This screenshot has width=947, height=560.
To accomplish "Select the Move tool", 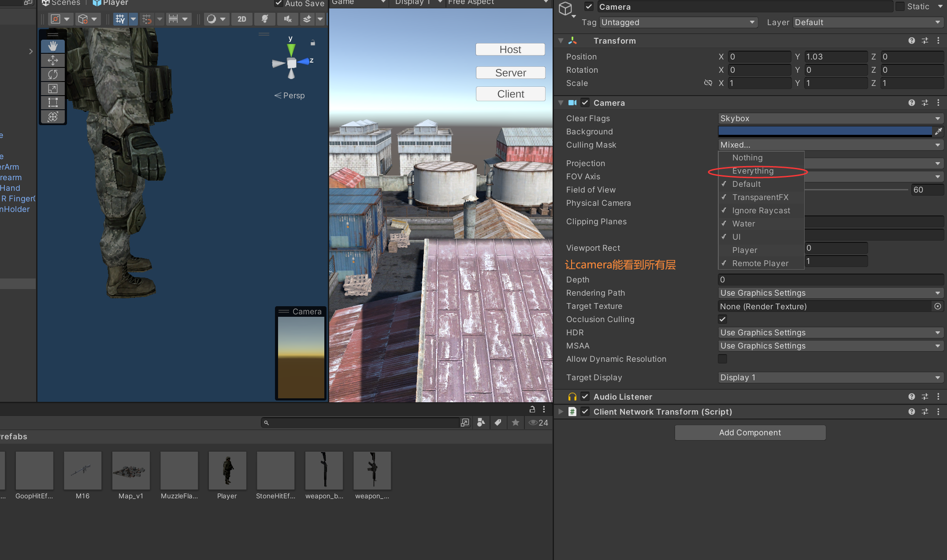I will [53, 60].
